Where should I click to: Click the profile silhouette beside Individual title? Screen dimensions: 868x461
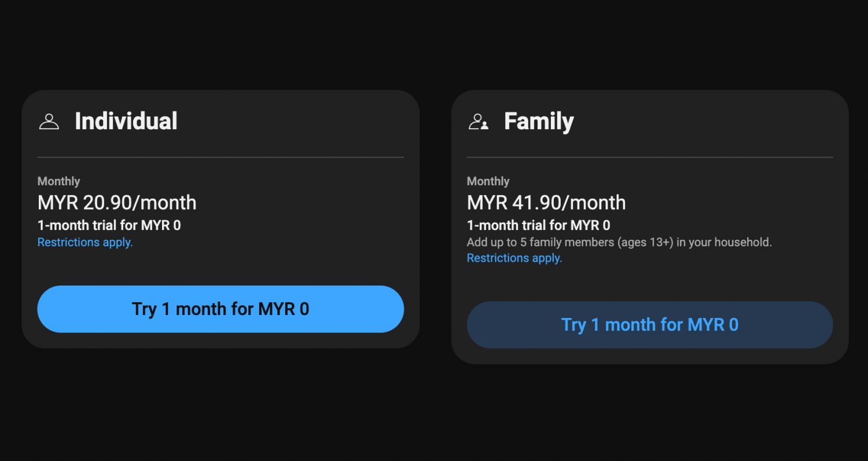[50, 121]
